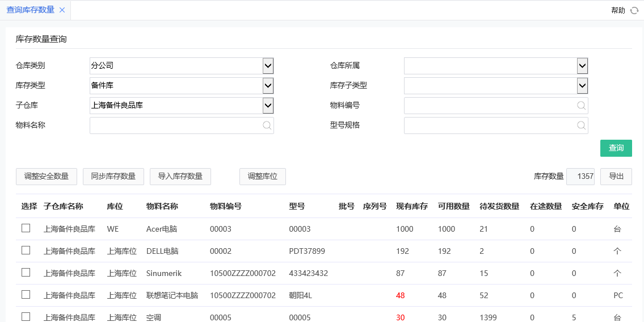
Task: Expand the 库存类型 dropdown
Action: (268, 86)
